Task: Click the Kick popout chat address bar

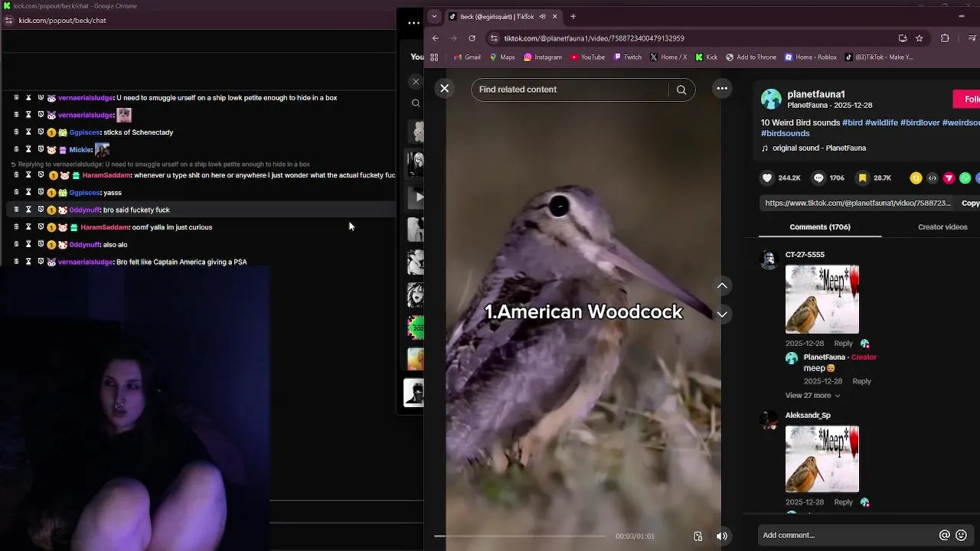Action: click(62, 21)
